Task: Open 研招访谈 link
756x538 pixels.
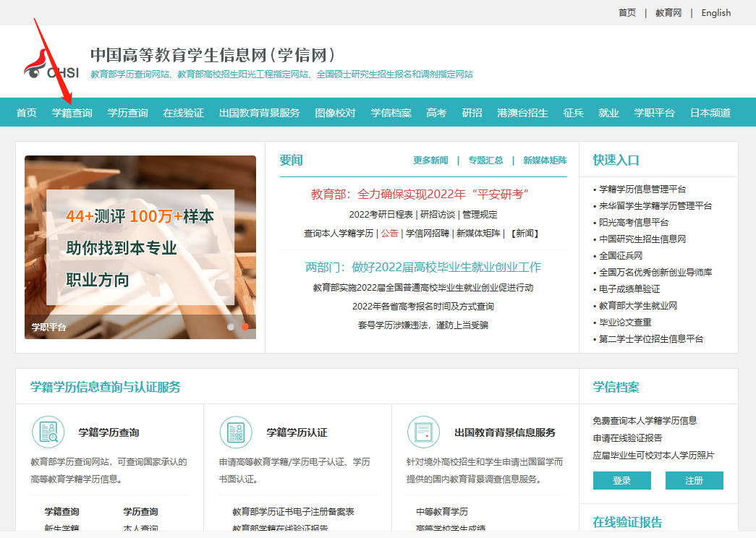Action: coord(437,215)
